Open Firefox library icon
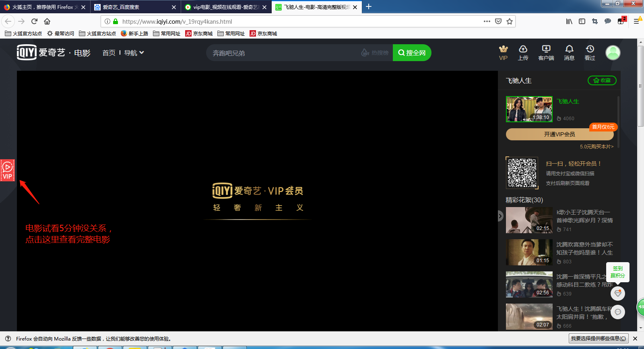 coord(569,21)
